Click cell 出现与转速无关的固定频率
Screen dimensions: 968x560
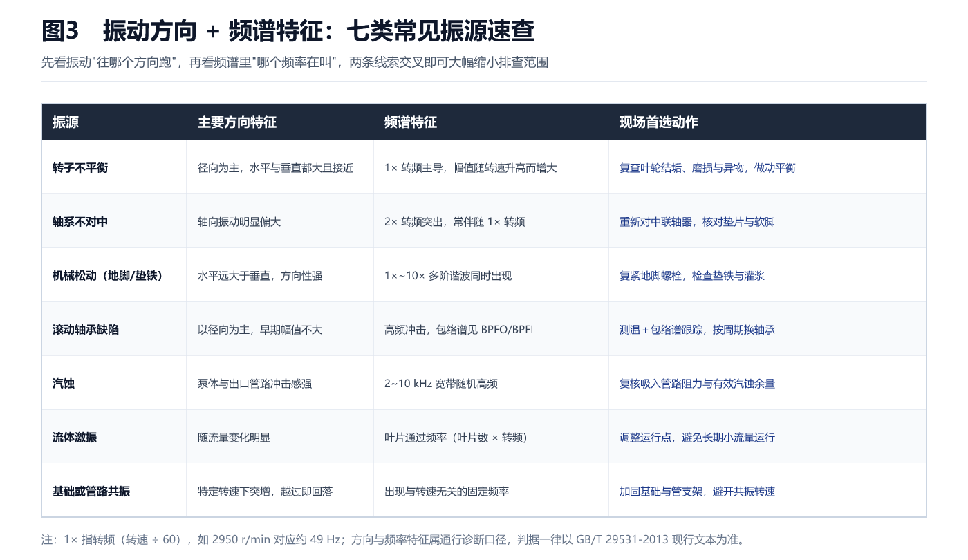[x=447, y=492]
